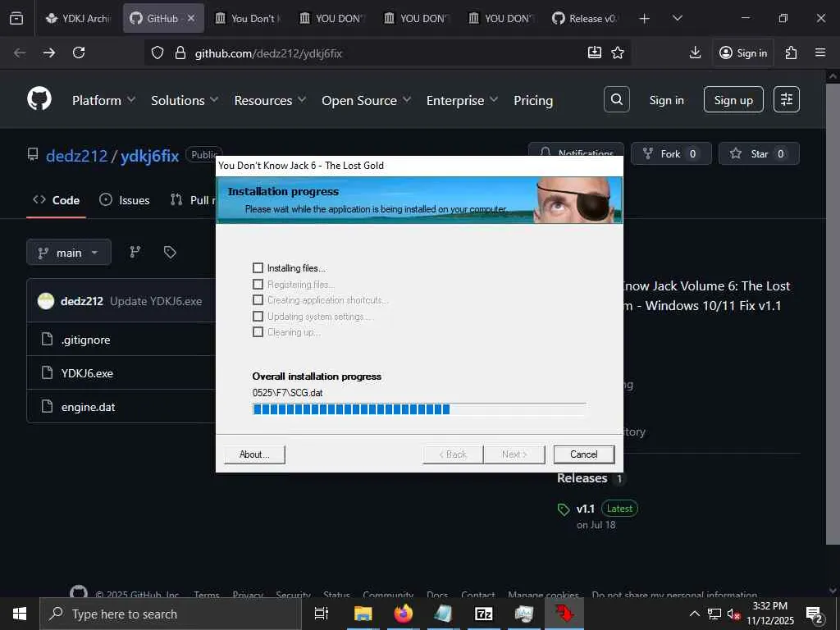
Task: Expand the Enterprise dropdown
Action: tap(462, 100)
